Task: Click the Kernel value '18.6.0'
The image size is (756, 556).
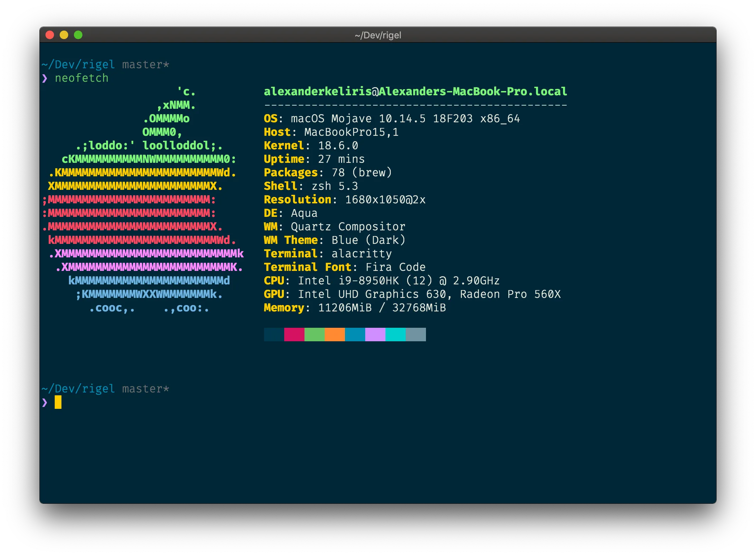Action: [338, 145]
